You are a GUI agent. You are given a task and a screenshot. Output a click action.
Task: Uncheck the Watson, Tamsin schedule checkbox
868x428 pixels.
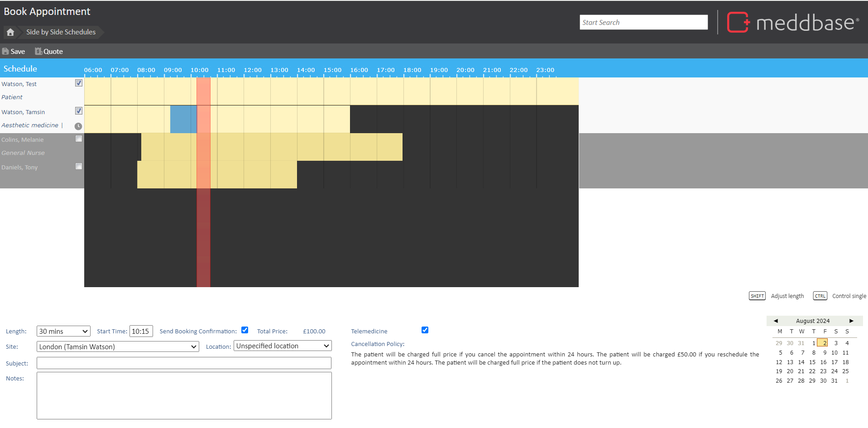point(79,111)
